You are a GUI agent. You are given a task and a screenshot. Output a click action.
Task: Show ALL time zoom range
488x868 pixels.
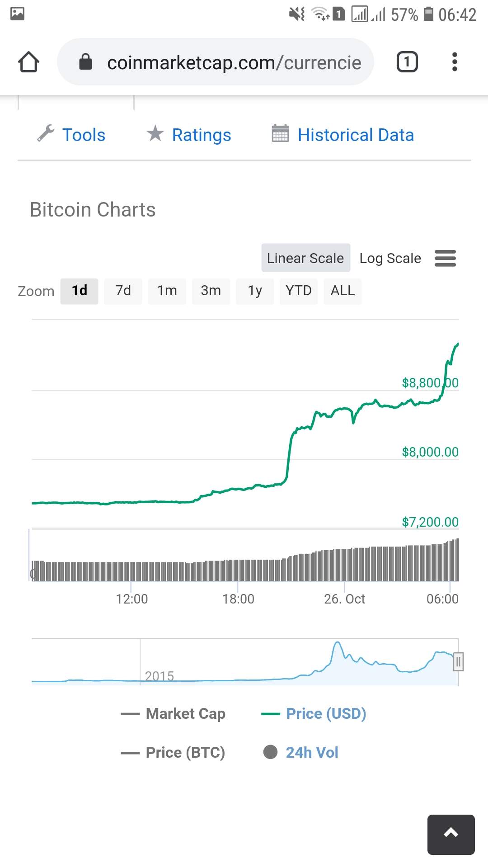(343, 291)
